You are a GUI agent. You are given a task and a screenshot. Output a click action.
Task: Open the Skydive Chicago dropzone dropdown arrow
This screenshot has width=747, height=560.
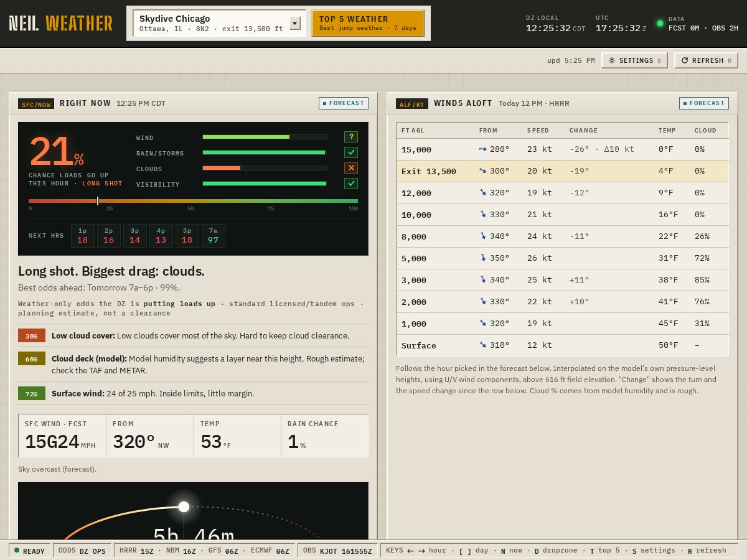[x=295, y=23]
